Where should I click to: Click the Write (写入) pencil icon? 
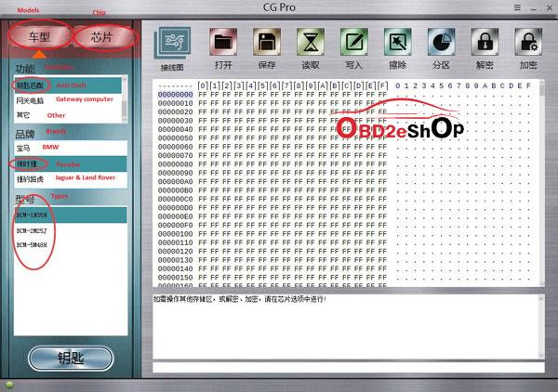coord(354,42)
